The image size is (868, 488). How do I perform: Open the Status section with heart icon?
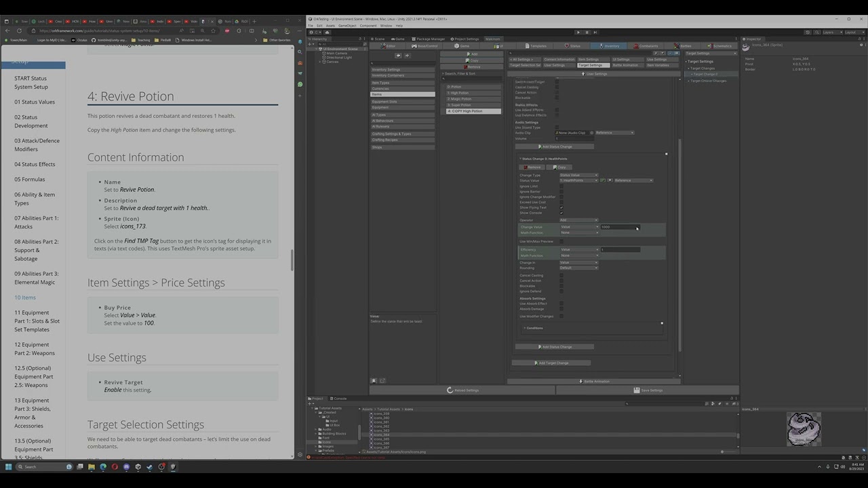click(x=572, y=46)
